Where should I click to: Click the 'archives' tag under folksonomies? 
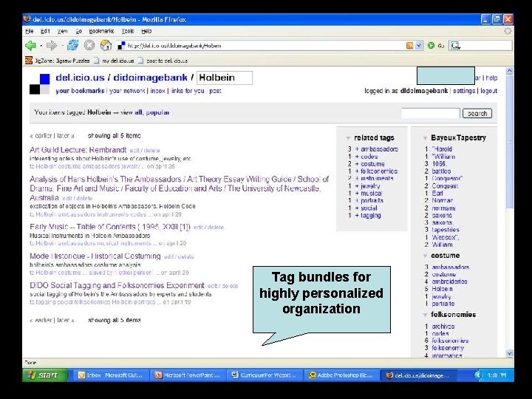(443, 327)
